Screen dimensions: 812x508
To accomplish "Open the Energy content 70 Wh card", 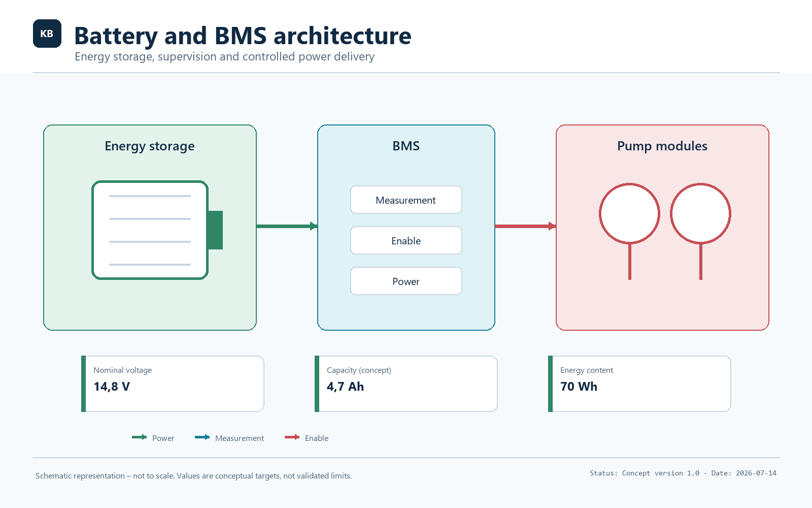I will [639, 384].
